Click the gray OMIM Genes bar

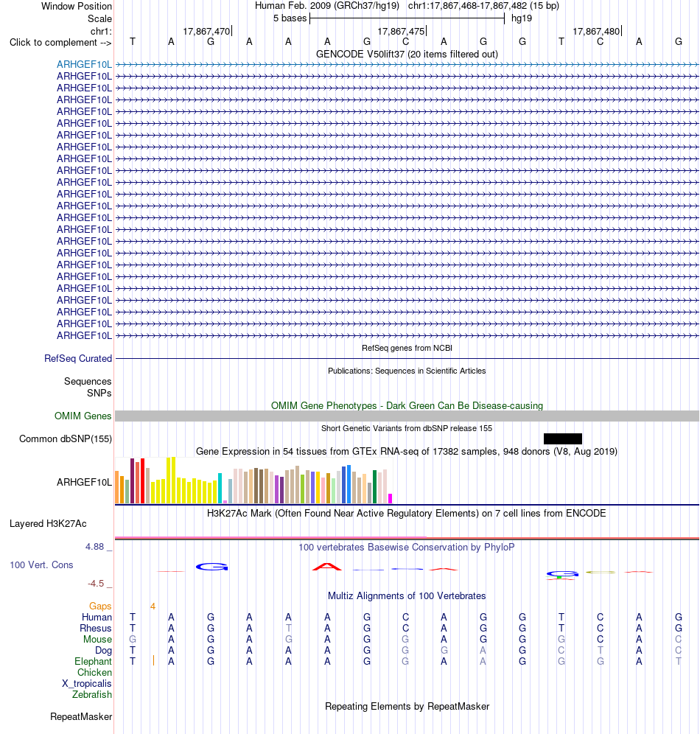click(x=407, y=416)
